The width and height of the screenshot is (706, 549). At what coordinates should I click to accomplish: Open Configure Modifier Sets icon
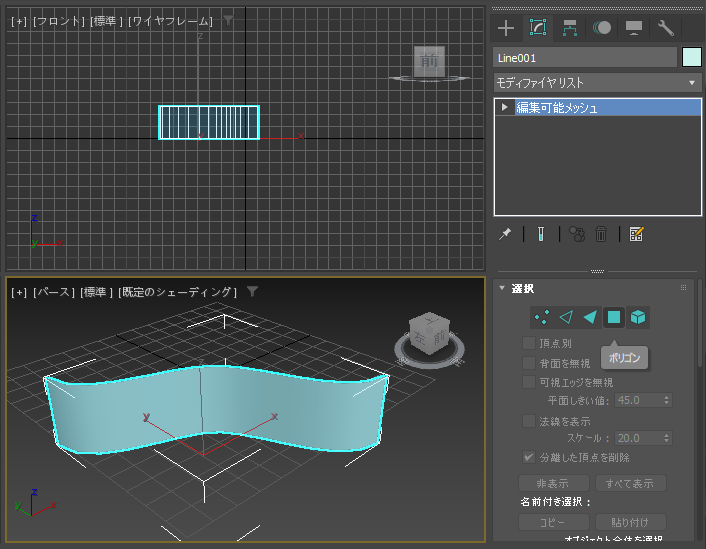tap(636, 234)
